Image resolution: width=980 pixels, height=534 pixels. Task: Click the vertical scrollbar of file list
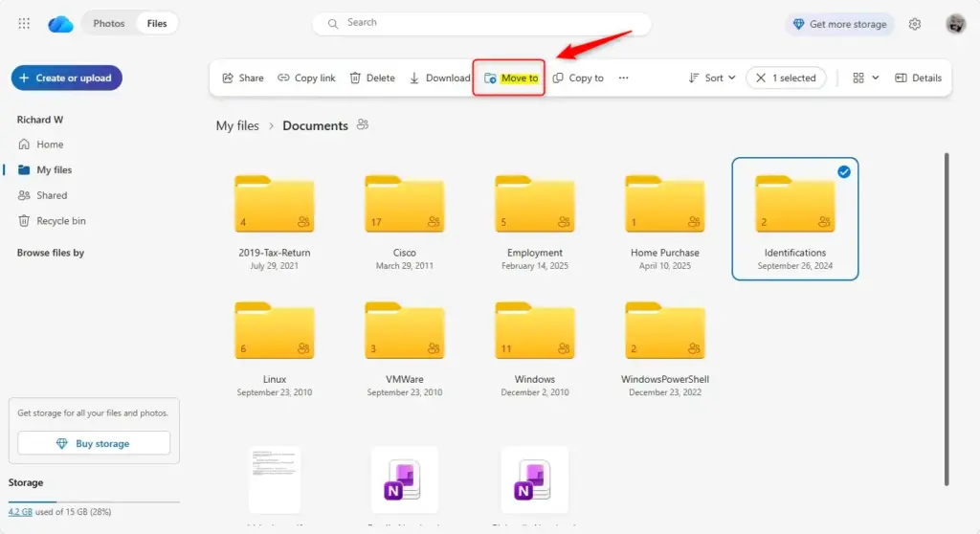[947, 319]
